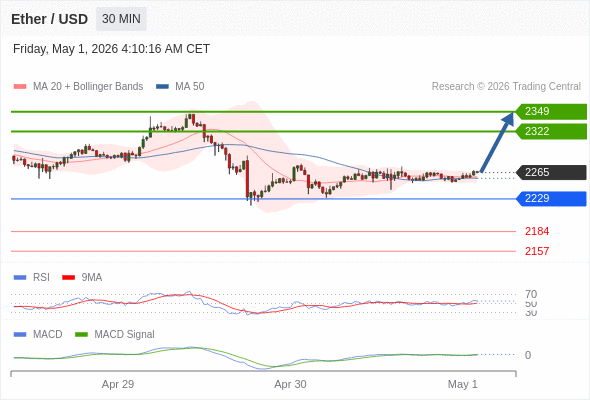Click the Ether / USD title
Image resolution: width=590 pixels, height=400 pixels.
50,19
